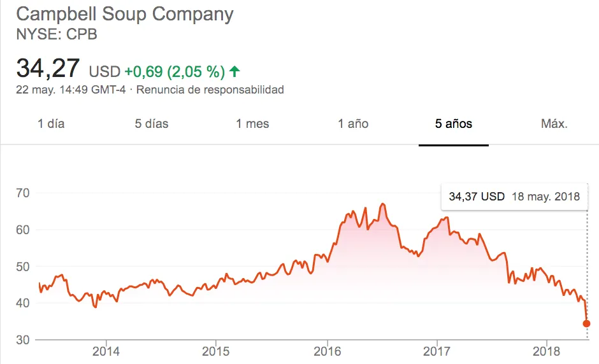Select the 5 días range tab
This screenshot has width=599, height=364.
152,123
